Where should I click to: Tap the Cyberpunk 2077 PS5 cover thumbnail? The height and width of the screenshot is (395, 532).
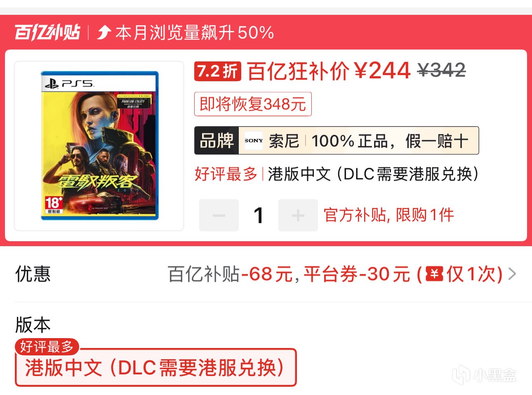point(99,146)
